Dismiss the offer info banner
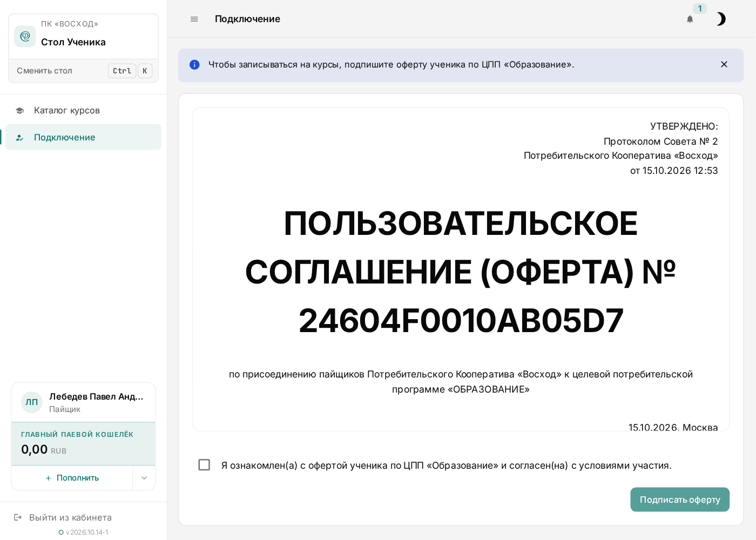Screen dimensions: 756x540 tap(724, 64)
